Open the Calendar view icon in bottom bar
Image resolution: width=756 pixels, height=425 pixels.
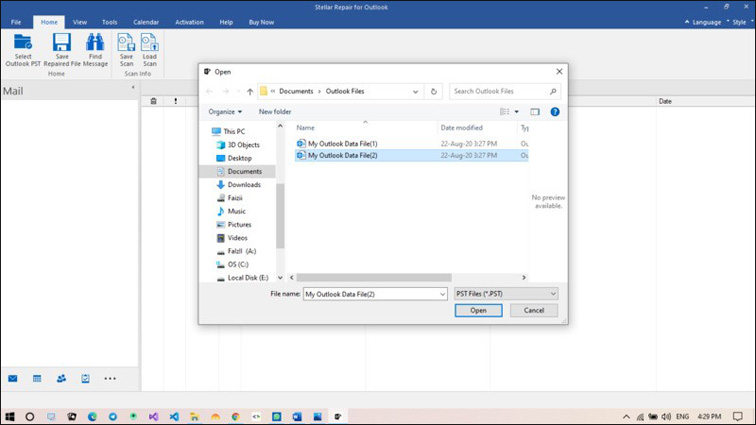(37, 379)
